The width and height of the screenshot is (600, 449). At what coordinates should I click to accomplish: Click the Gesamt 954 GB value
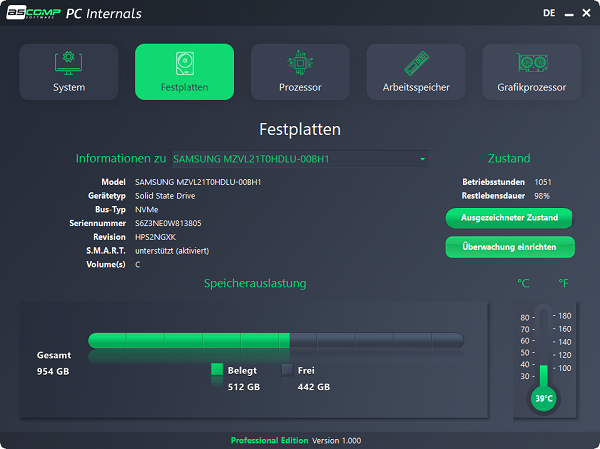[53, 372]
